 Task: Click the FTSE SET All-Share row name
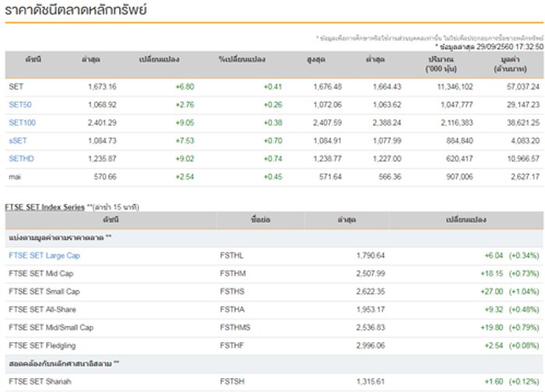coord(42,310)
